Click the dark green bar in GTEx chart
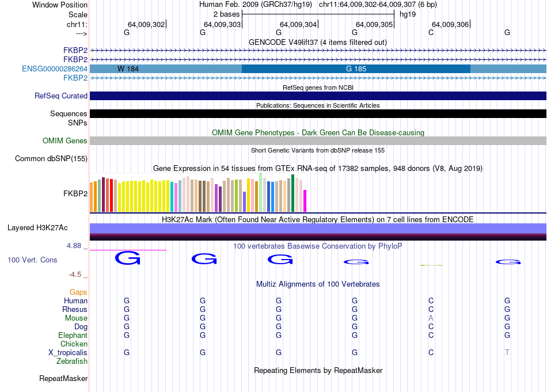 click(x=293, y=193)
